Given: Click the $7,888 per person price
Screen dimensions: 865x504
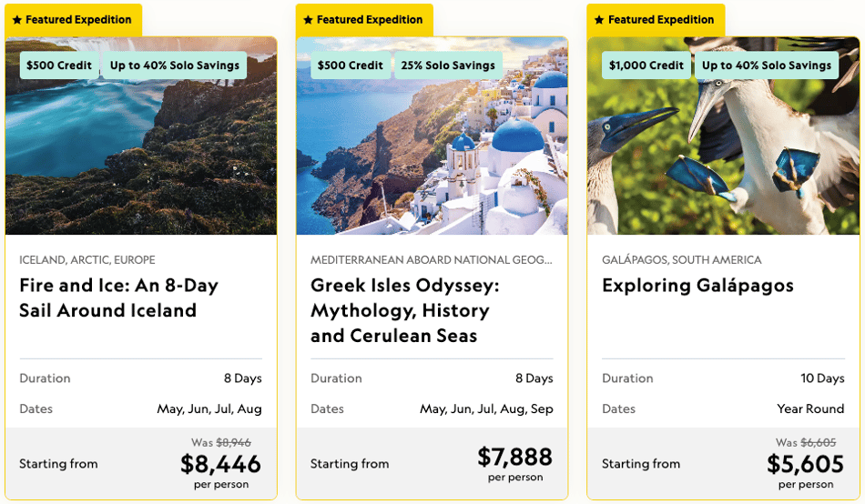Looking at the screenshot, I should [514, 457].
